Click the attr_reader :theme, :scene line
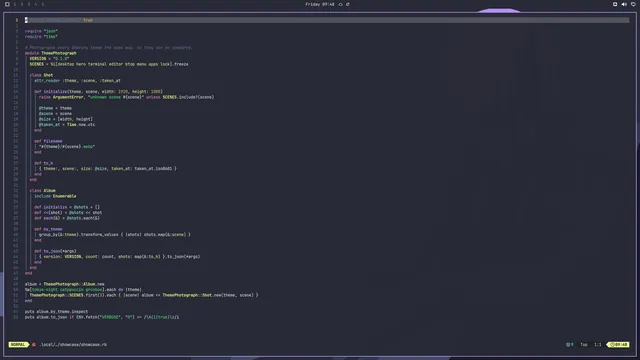 [77, 80]
